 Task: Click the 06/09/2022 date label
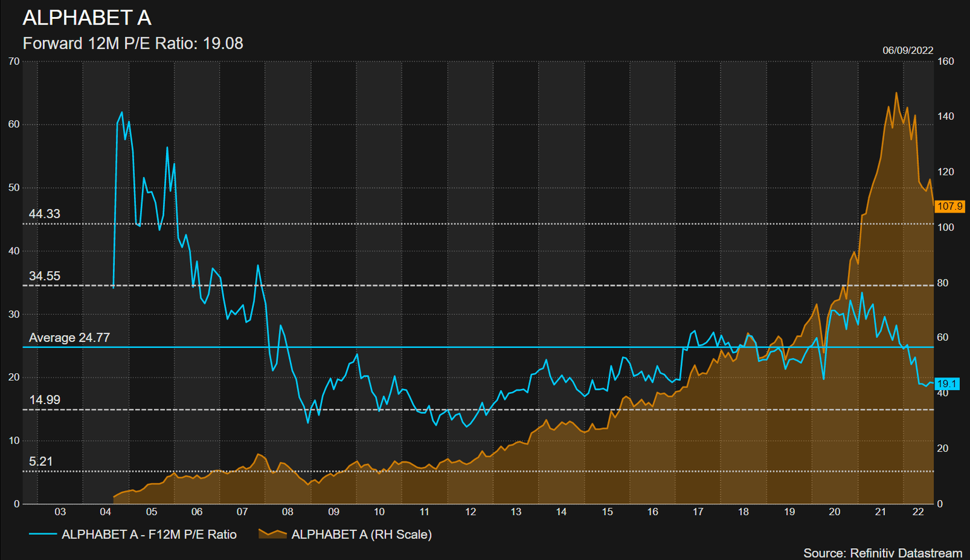tap(907, 51)
